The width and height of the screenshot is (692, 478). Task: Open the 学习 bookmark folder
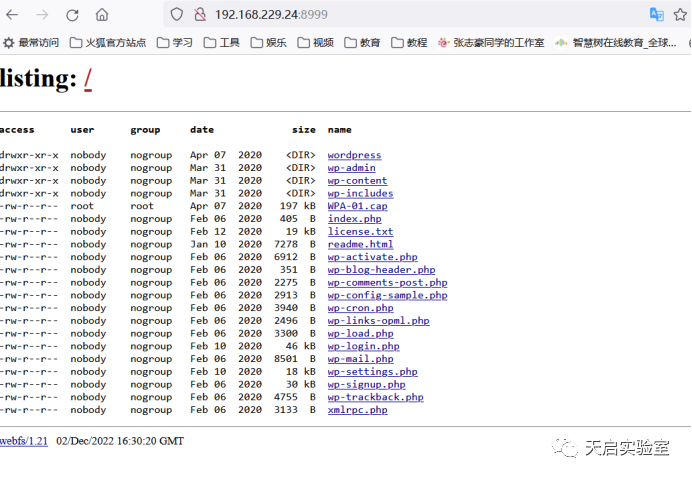[175, 42]
